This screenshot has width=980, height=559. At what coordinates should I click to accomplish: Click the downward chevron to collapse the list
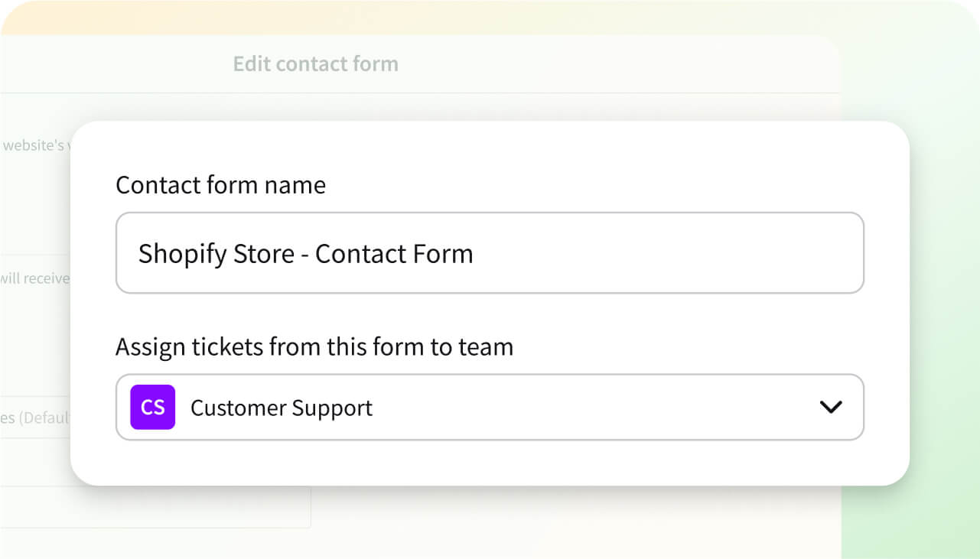832,407
